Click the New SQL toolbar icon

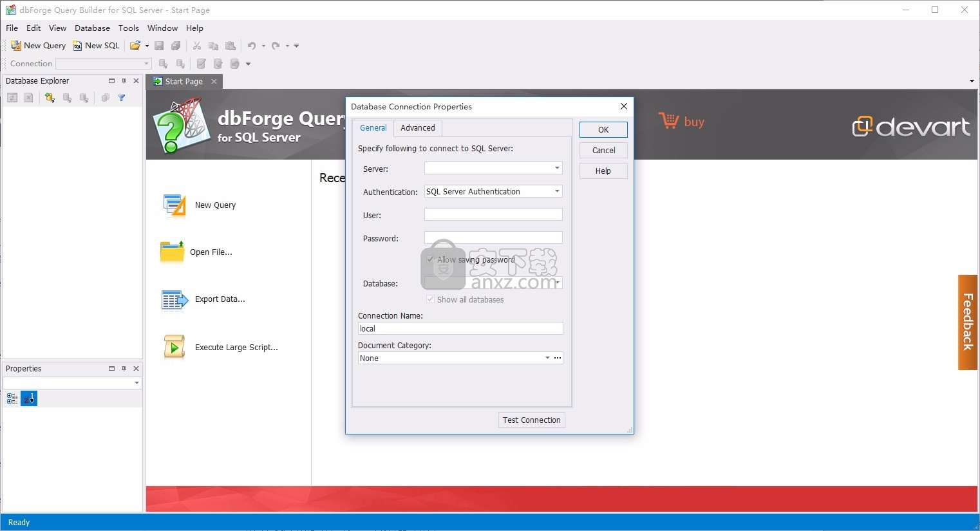(x=77, y=46)
